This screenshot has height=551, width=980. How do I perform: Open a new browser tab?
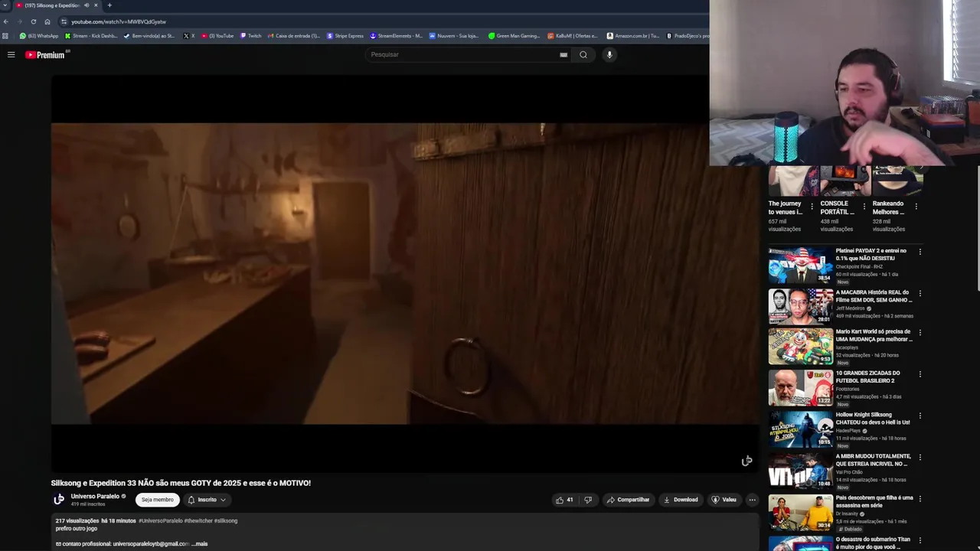(109, 5)
